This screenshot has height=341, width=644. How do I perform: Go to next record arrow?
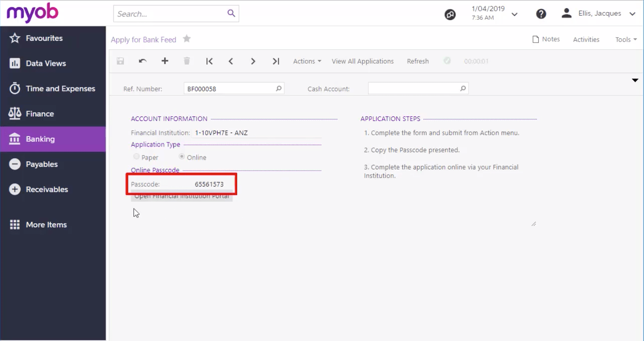pyautogui.click(x=253, y=61)
